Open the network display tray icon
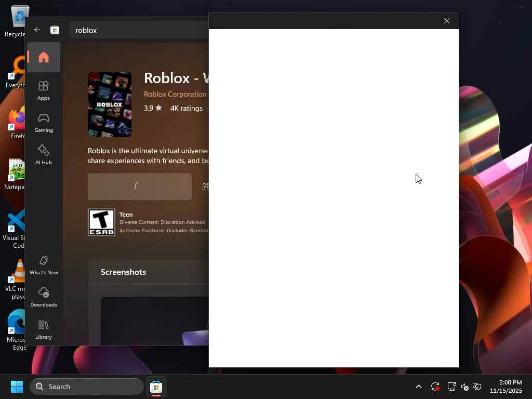532x399 pixels. click(451, 387)
